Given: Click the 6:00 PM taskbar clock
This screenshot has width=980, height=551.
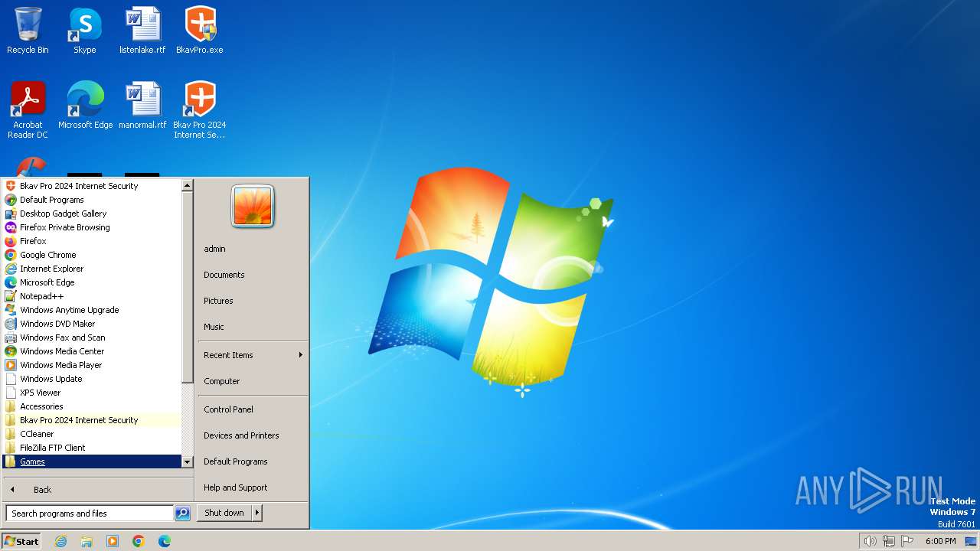Looking at the screenshot, I should coord(940,541).
